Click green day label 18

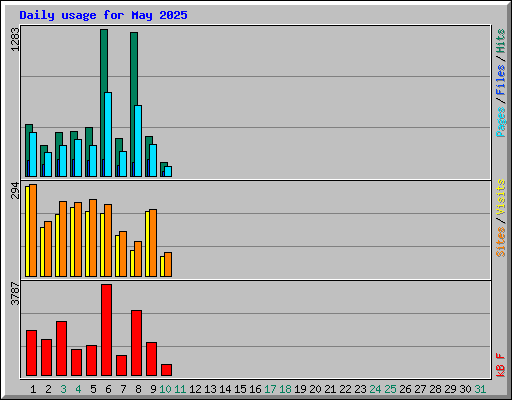285,389
